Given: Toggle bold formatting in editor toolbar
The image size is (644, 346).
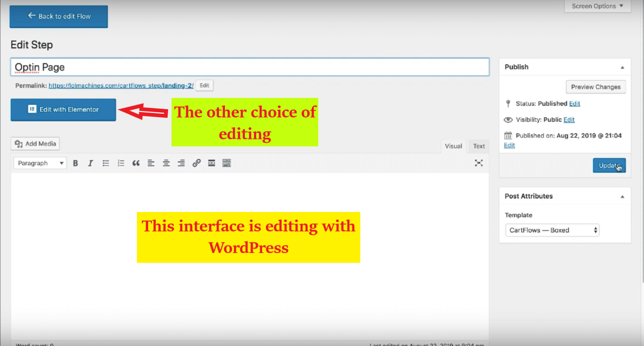Looking at the screenshot, I should 76,163.
